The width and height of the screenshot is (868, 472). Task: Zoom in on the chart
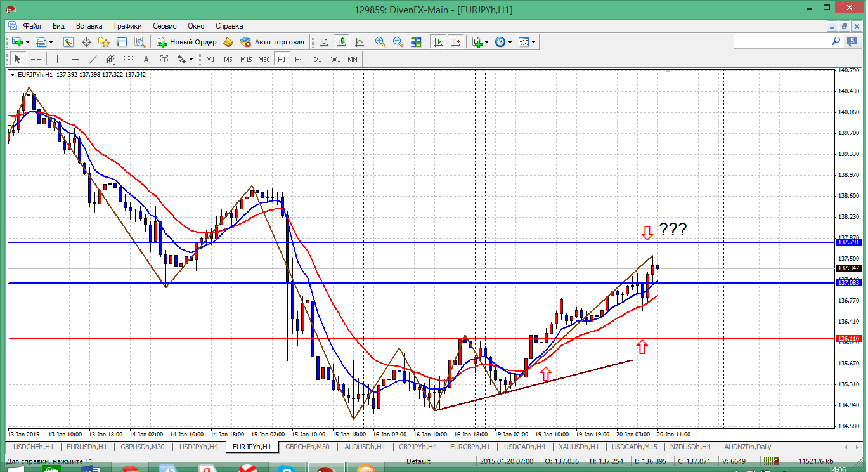pyautogui.click(x=380, y=42)
